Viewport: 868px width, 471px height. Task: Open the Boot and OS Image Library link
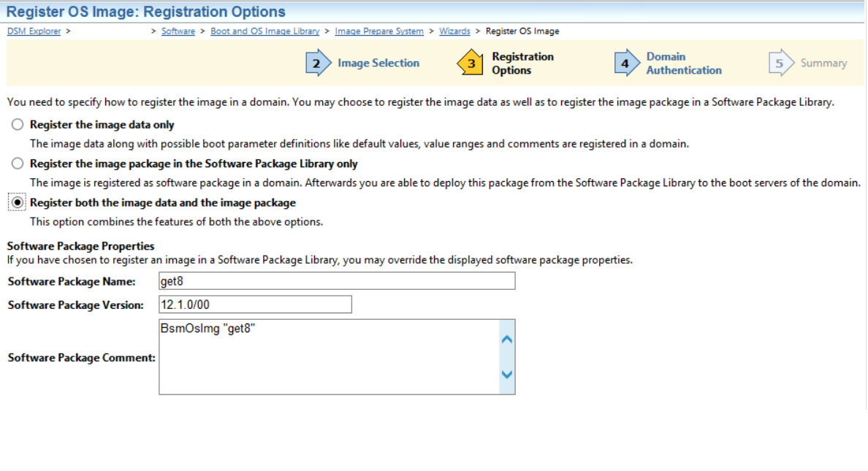point(264,31)
